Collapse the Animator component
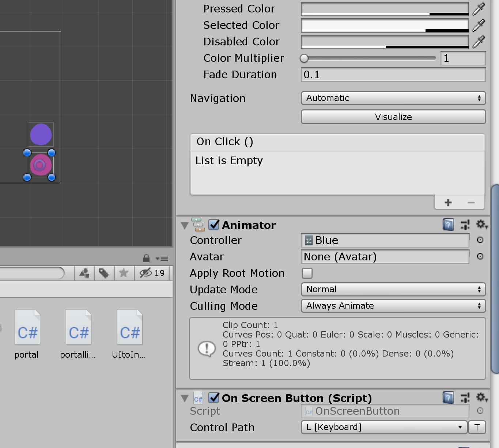The height and width of the screenshot is (448, 499). (185, 225)
